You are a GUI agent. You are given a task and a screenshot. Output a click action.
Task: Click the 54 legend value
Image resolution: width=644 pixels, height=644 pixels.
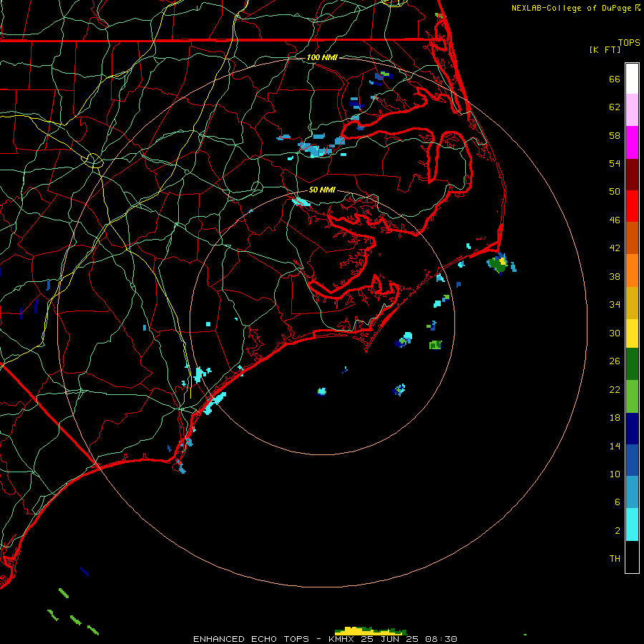[615, 163]
